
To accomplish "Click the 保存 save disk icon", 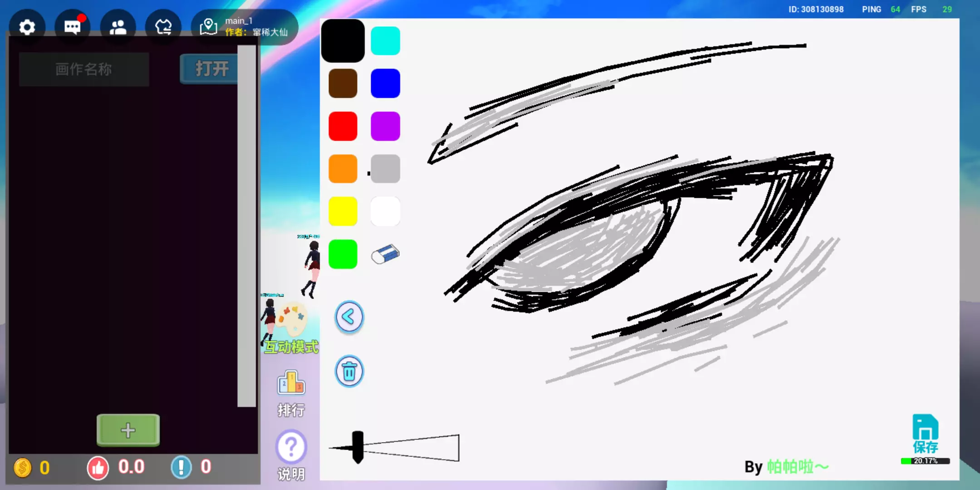I will pos(925,433).
